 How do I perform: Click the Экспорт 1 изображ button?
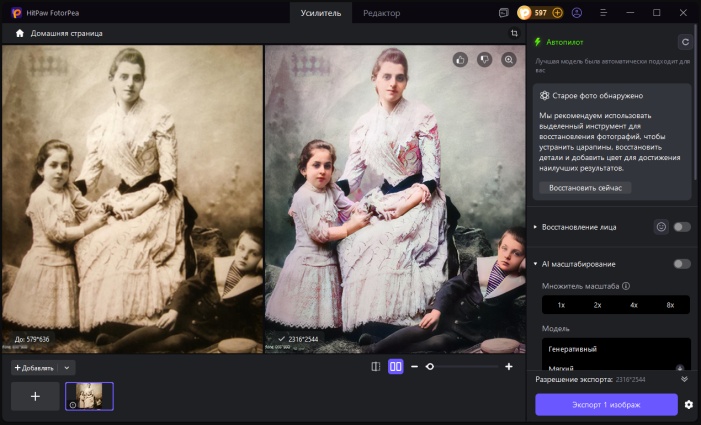(606, 404)
